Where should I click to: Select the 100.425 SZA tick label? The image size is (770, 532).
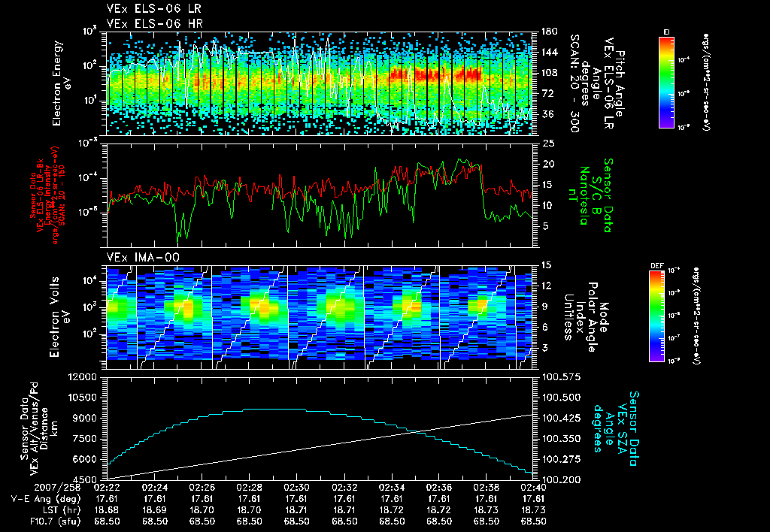561,418
